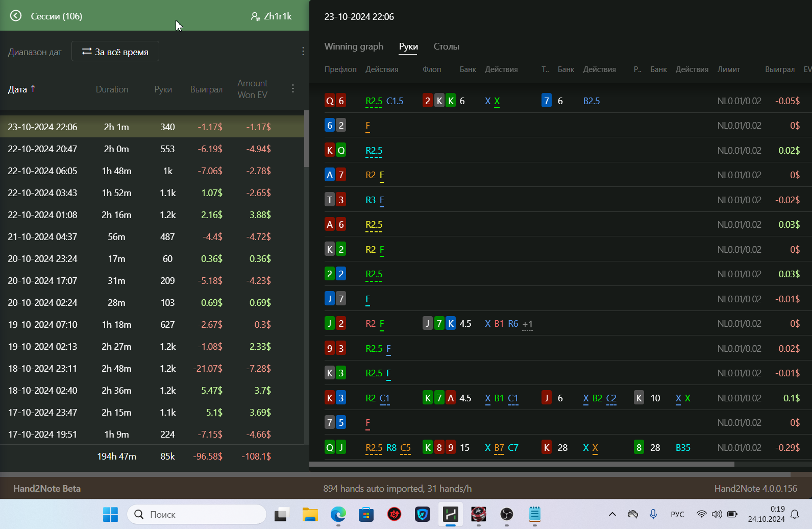Select session 17-10-2024 19:51
This screenshot has width=812, height=529.
pos(152,434)
